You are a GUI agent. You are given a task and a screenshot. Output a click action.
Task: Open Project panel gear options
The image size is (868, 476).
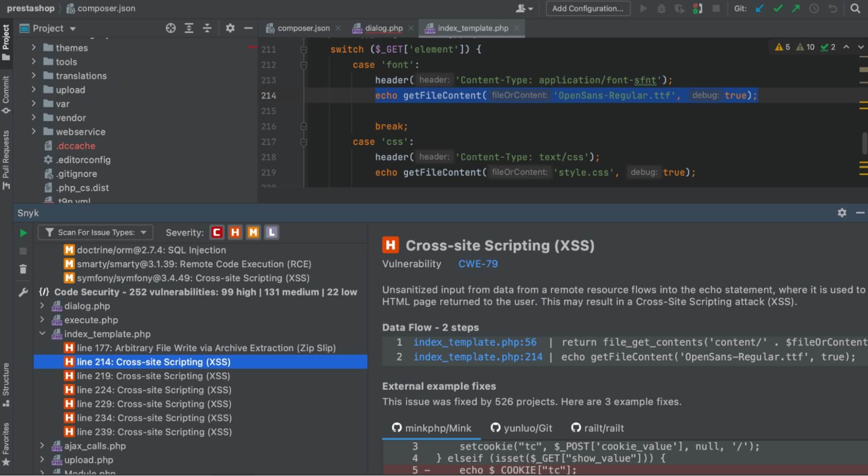[x=230, y=28]
